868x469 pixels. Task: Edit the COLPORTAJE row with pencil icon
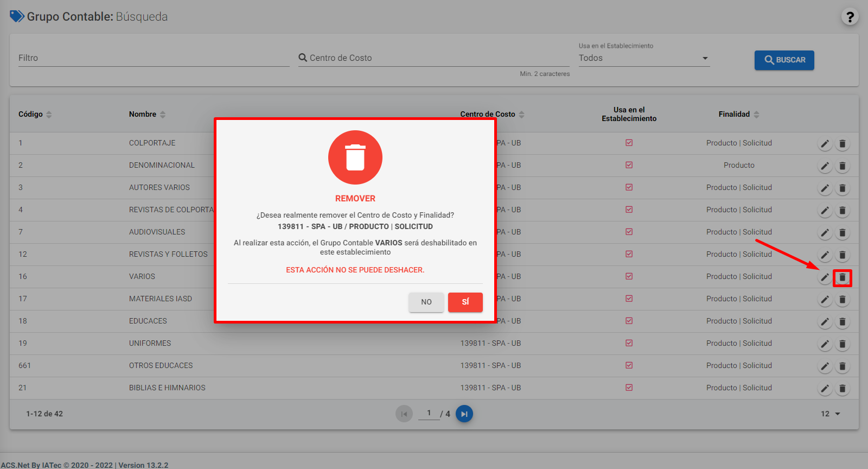click(825, 144)
